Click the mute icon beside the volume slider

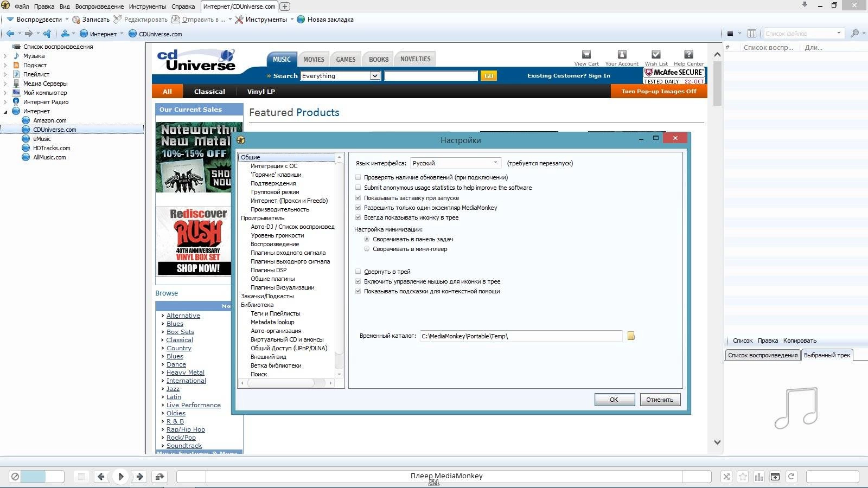(15, 477)
